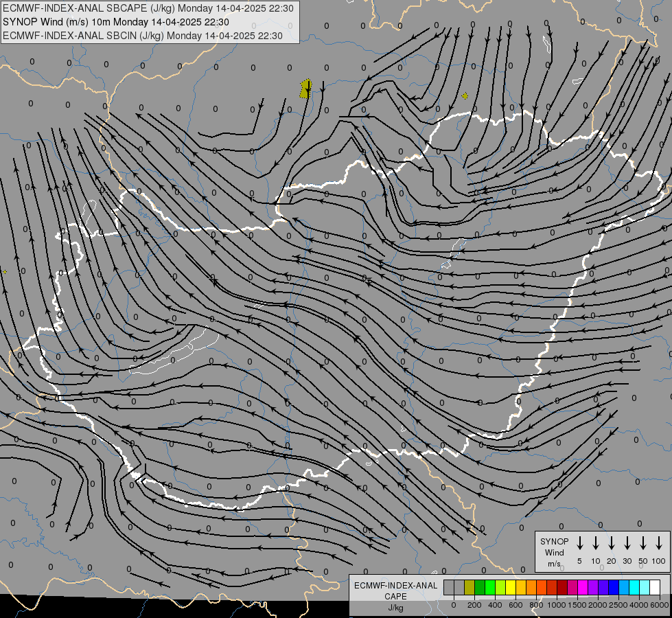Viewport: 672px width, 618px height.
Task: Click the bright magenta swatch in CAPE legend
Action: click(583, 587)
